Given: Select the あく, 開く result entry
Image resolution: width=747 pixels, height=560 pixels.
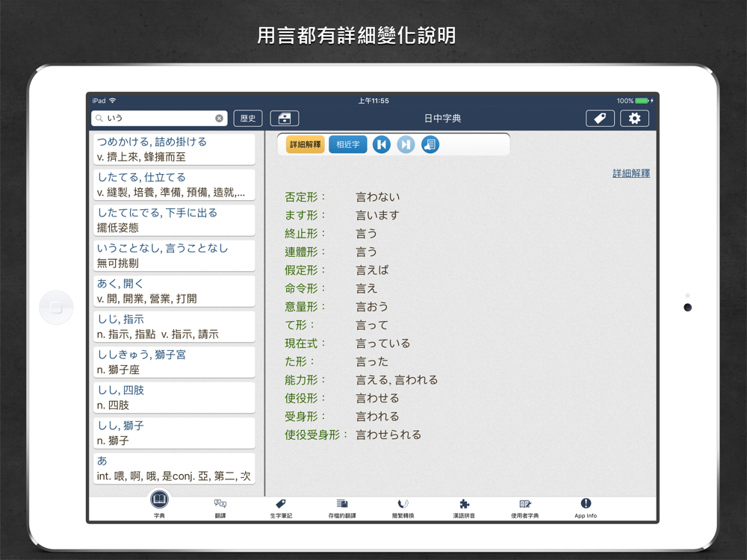Looking at the screenshot, I should pos(174,291).
